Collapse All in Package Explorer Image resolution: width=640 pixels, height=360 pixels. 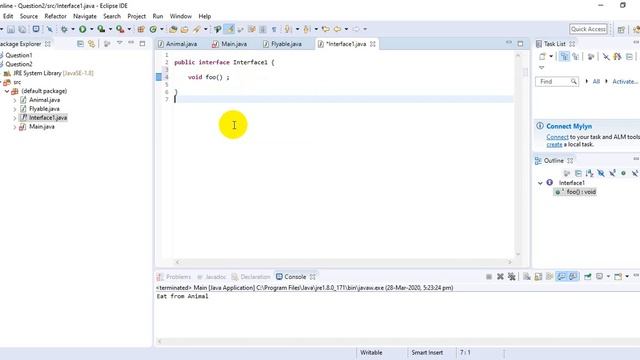pos(80,44)
